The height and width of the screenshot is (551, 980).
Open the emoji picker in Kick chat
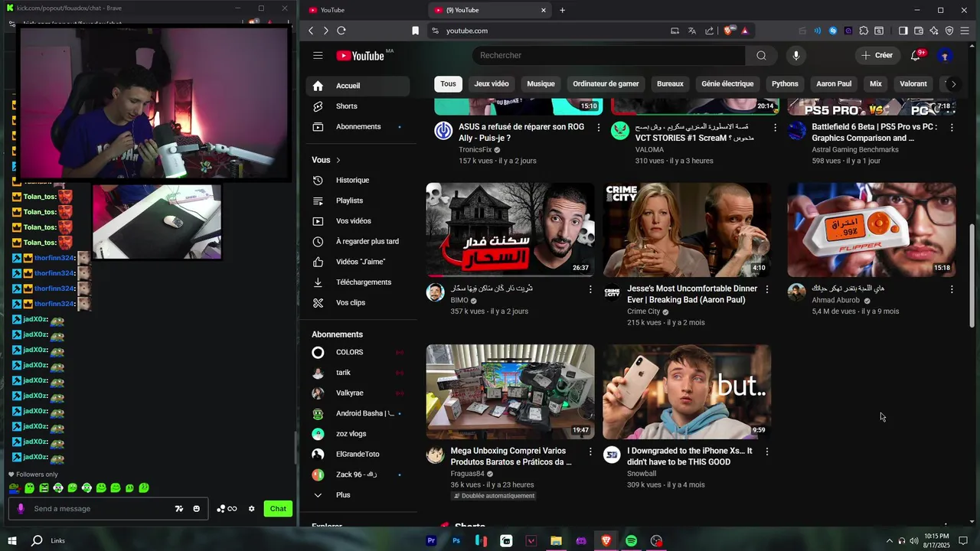(x=196, y=509)
